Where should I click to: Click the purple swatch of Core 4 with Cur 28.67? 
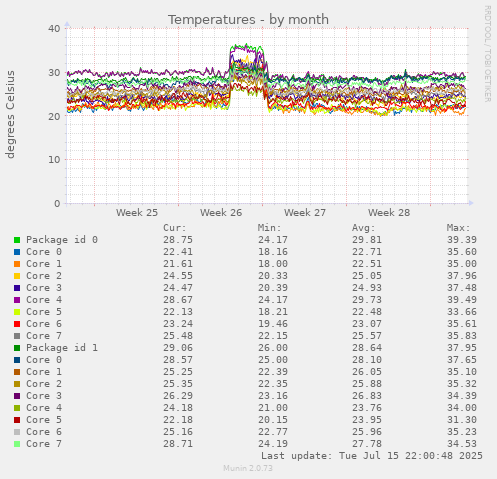(17, 300)
